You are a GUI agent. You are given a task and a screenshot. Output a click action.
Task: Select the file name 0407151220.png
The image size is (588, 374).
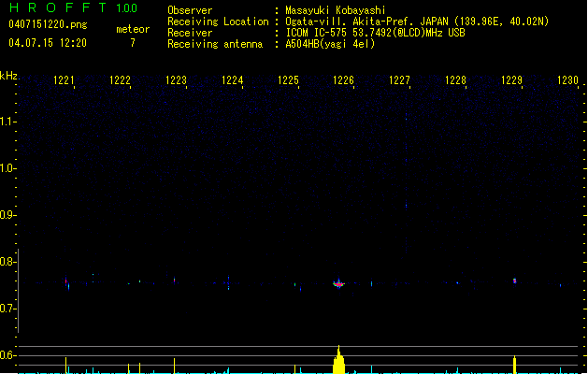click(48, 24)
